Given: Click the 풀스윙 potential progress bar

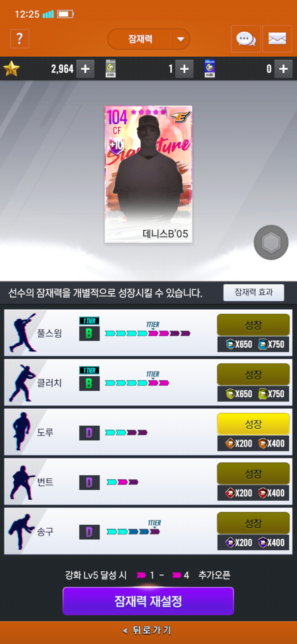Looking at the screenshot, I should 148,333.
